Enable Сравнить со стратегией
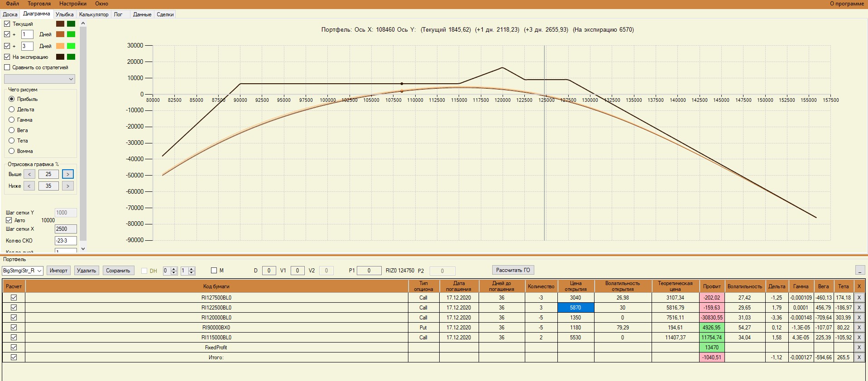The height and width of the screenshot is (381, 868). tap(7, 67)
